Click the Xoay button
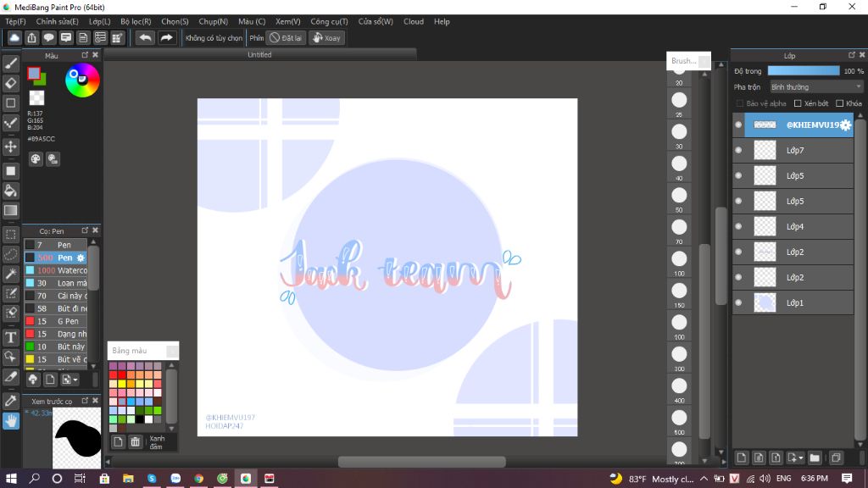The width and height of the screenshot is (868, 488). point(326,38)
